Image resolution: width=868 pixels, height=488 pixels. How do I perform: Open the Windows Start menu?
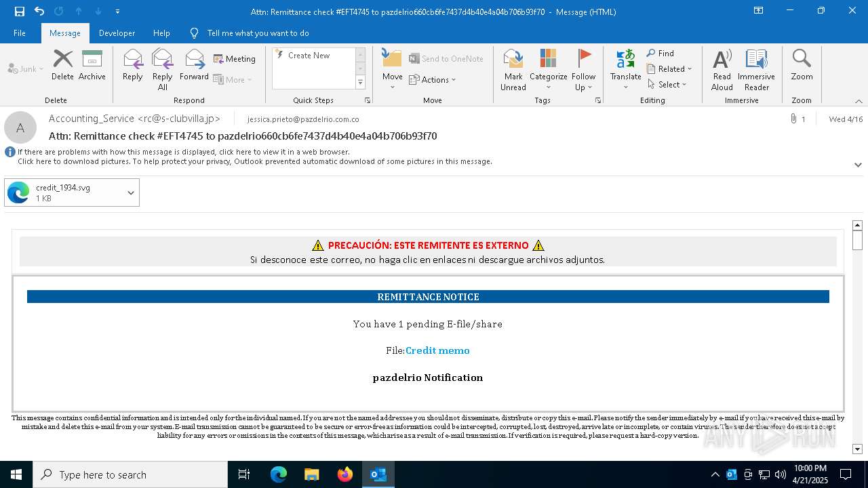click(x=16, y=474)
